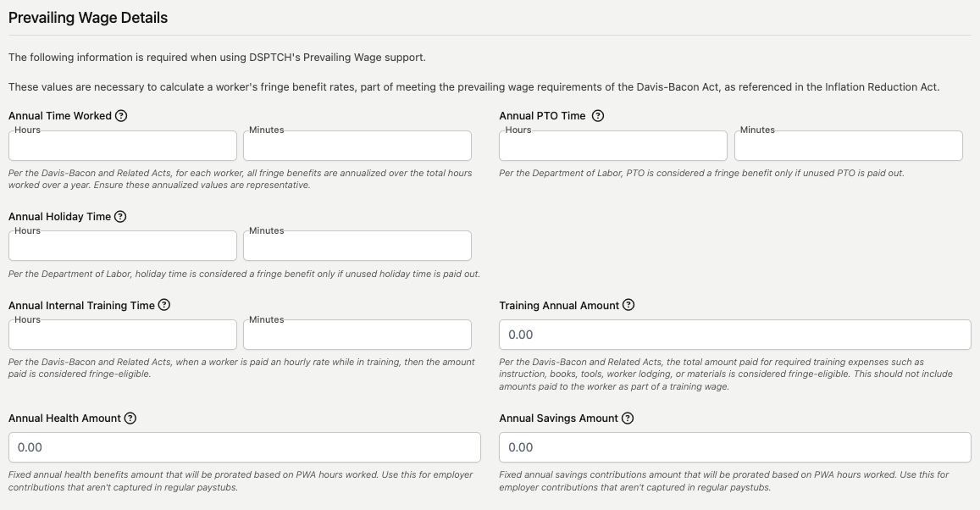The height and width of the screenshot is (510, 980).
Task: Open tooltip icon for Annual Savings Amount
Action: pyautogui.click(x=628, y=419)
